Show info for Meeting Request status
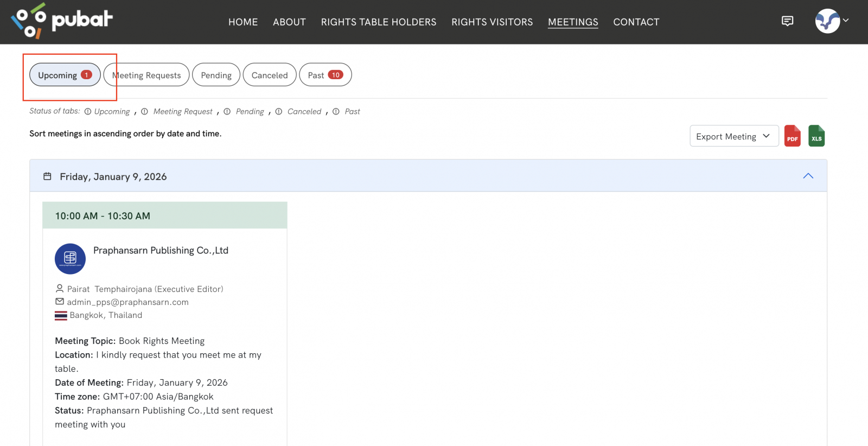 coord(144,112)
